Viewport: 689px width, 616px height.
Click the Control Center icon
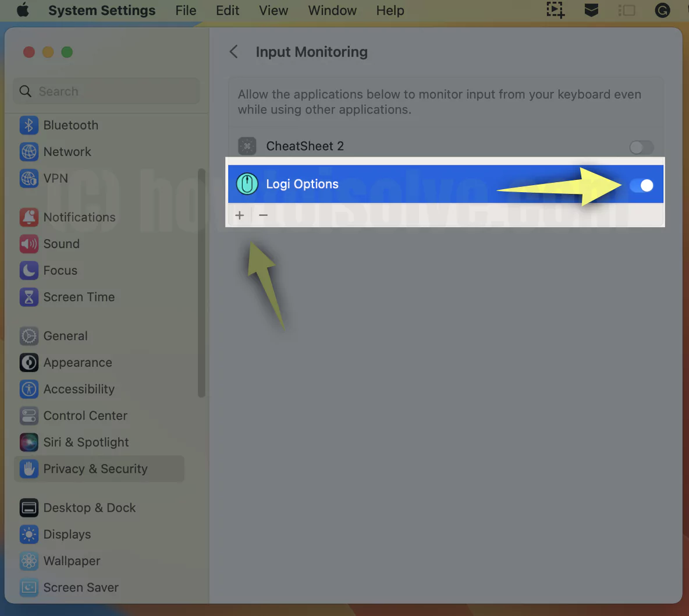[x=29, y=416]
